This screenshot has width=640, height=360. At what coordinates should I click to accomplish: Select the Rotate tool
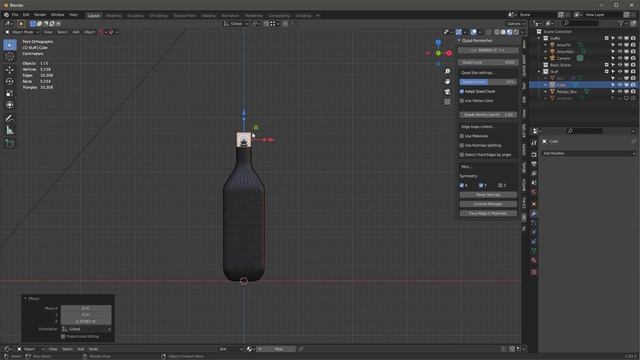[x=10, y=82]
